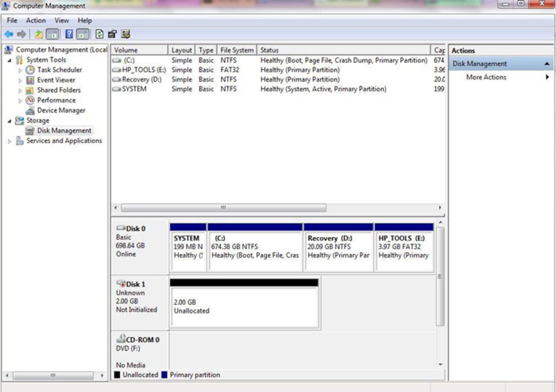Collapse the Disk Management actions section arrow

coord(546,64)
